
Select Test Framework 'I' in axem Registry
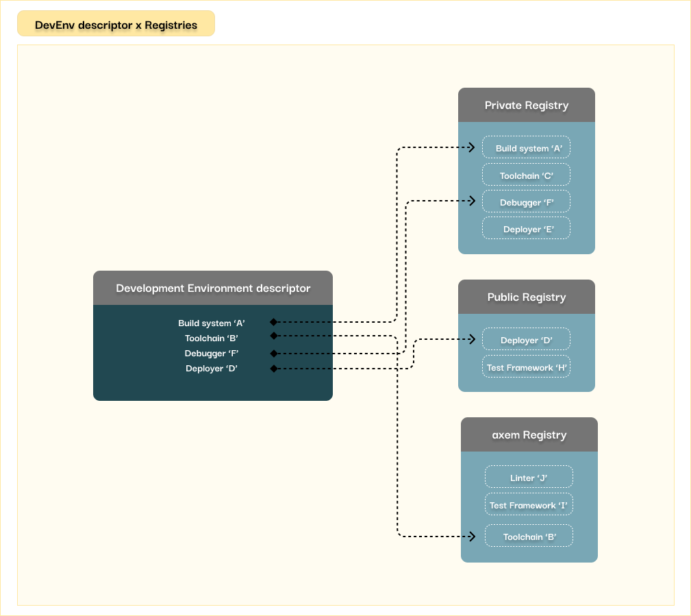(529, 504)
